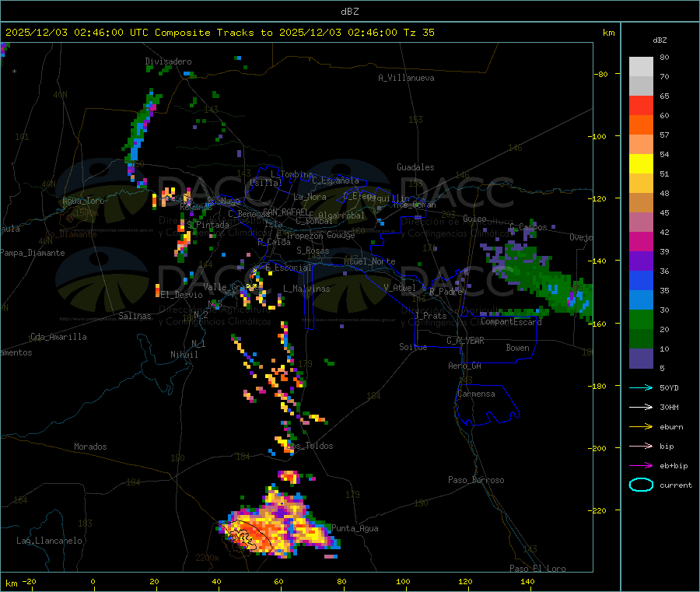Click the CompantEscard map label
The image size is (700, 592).
tap(511, 321)
